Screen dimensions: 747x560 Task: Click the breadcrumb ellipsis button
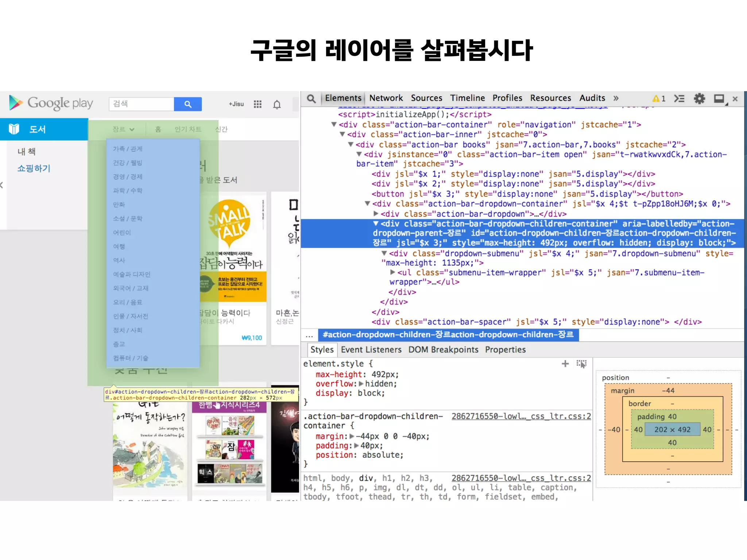pos(309,335)
